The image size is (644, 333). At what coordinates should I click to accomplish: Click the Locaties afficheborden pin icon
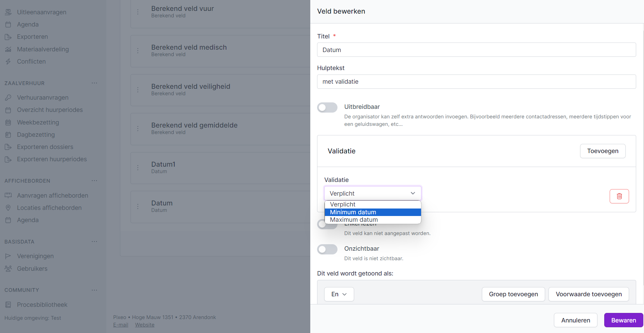[x=8, y=208]
